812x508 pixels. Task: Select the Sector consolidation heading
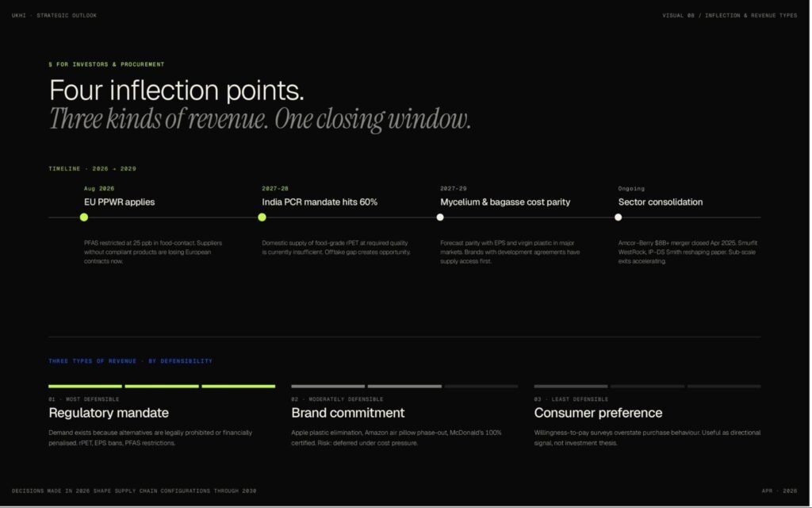661,202
